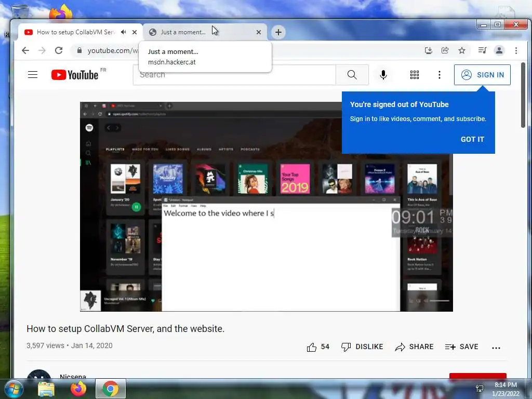Close the 'Just a moment...' tab

click(259, 32)
